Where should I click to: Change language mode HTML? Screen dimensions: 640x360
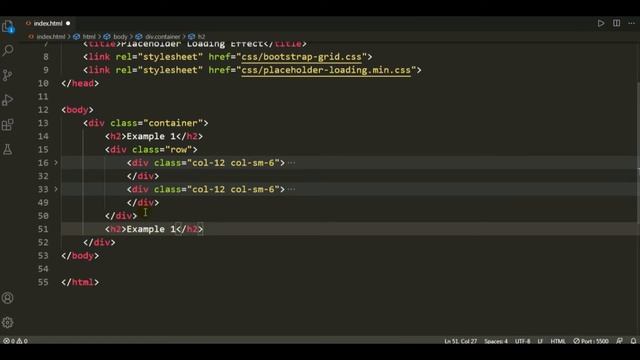(x=558, y=341)
